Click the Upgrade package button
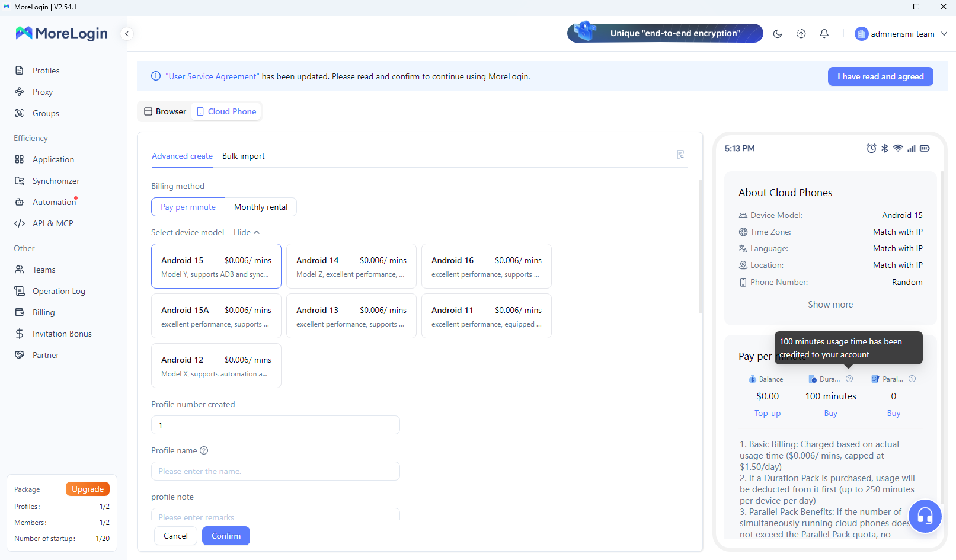This screenshot has height=560, width=956. (88, 489)
